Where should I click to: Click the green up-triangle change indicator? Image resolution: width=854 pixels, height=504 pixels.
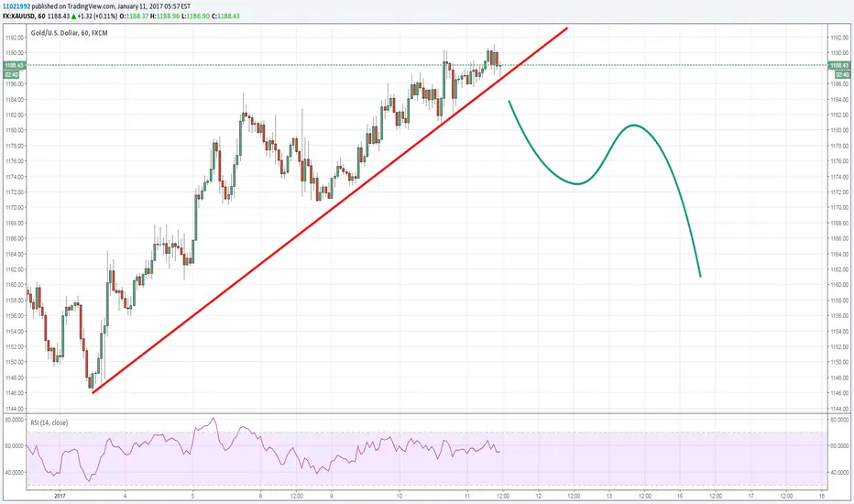coord(73,16)
